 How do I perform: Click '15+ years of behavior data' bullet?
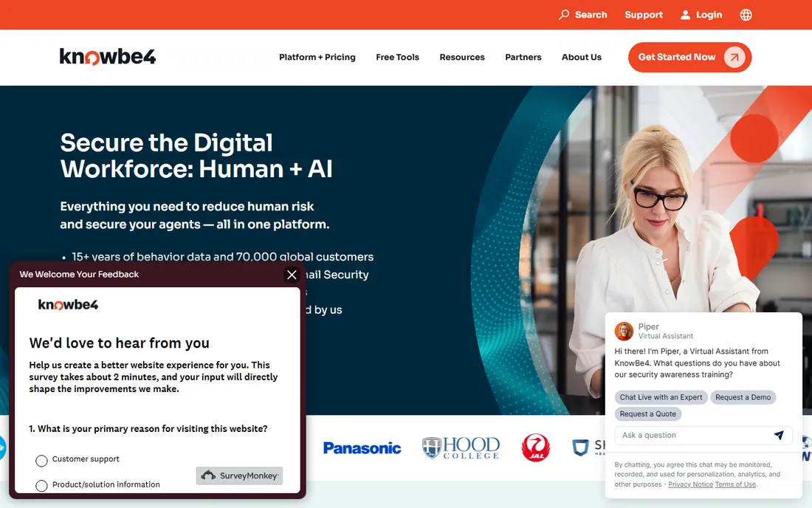(222, 257)
